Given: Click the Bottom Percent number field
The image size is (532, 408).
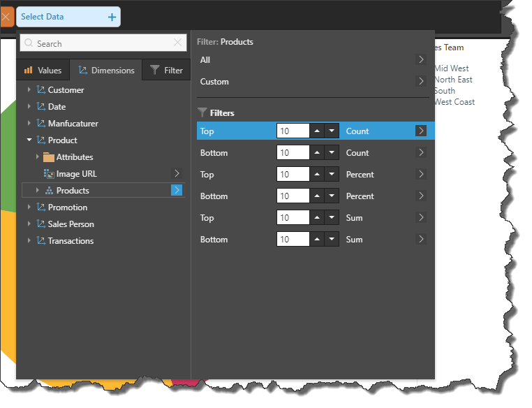Looking at the screenshot, I should pyautogui.click(x=293, y=196).
